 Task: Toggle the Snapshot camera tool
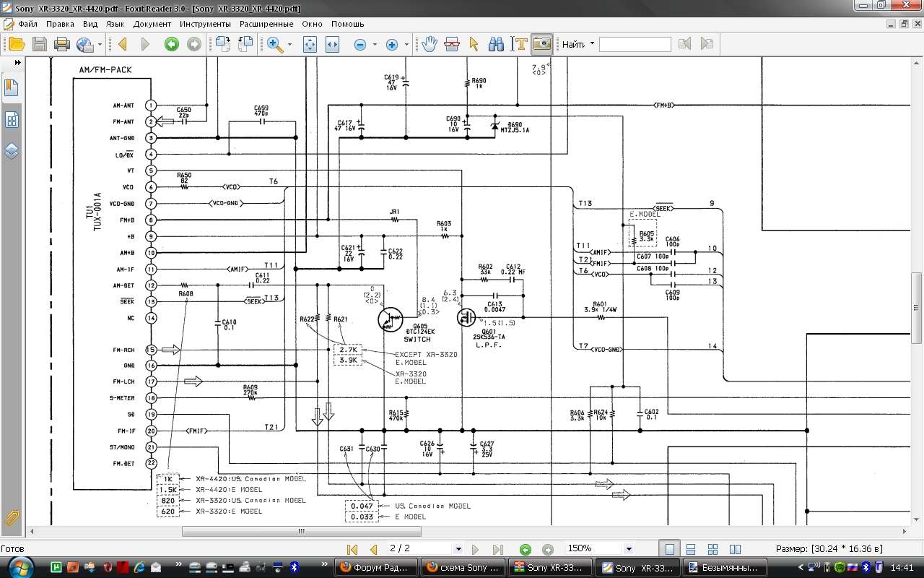541,44
